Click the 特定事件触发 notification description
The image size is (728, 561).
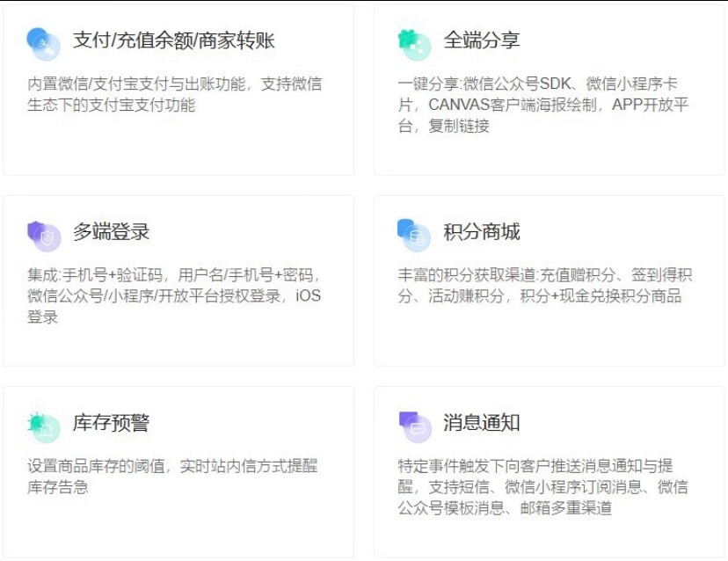(x=543, y=487)
